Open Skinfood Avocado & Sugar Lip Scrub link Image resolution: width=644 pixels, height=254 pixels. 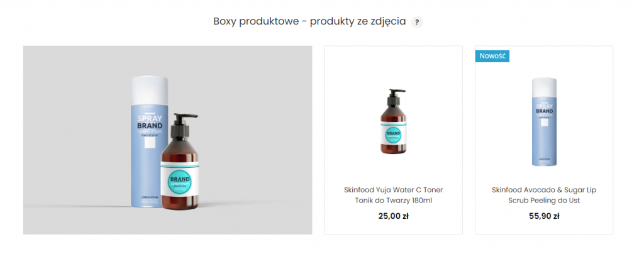(544, 196)
